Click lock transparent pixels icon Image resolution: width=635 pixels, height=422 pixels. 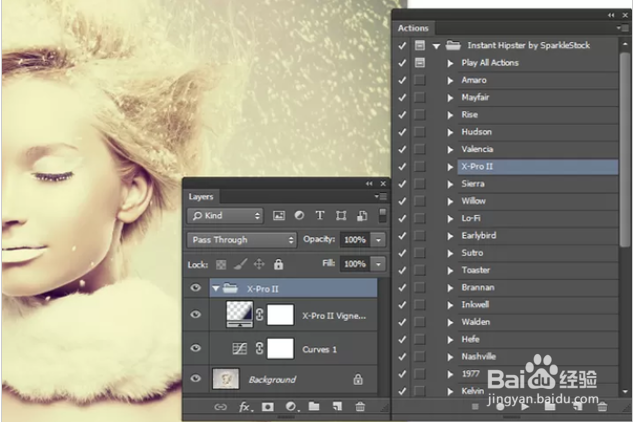coord(221,264)
